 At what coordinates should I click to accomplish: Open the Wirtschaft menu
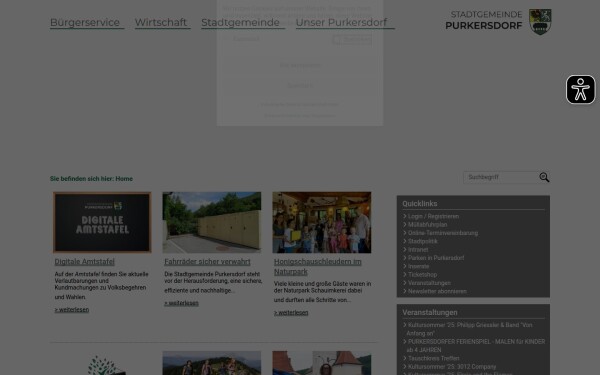click(162, 23)
